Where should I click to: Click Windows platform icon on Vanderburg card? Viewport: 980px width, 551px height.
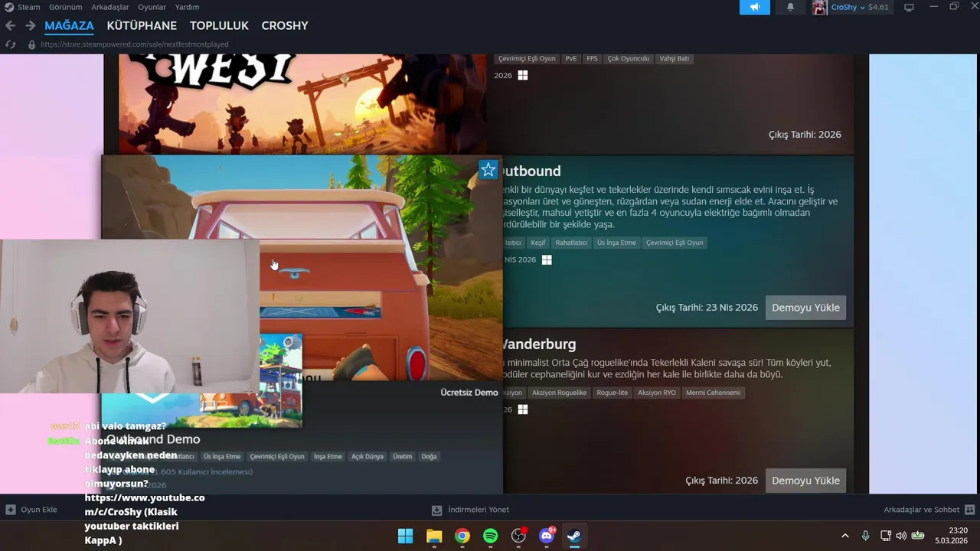tap(523, 409)
